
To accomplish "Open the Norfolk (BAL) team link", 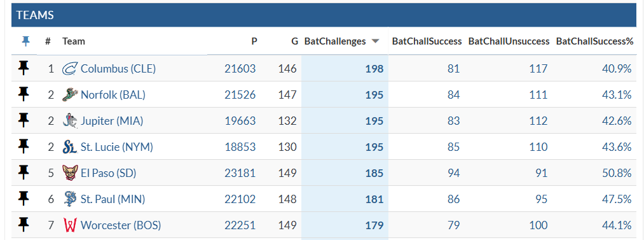I will (x=113, y=95).
